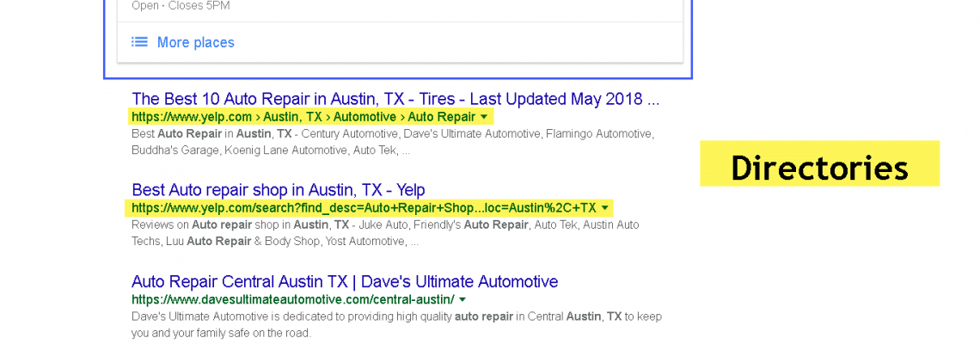
Task: Click the yellow Directories label
Action: (x=819, y=166)
